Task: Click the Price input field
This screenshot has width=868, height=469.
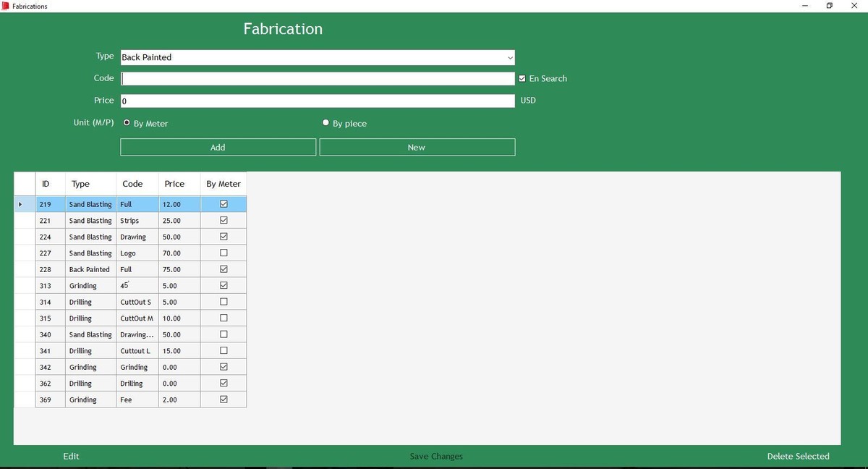Action: [318, 101]
